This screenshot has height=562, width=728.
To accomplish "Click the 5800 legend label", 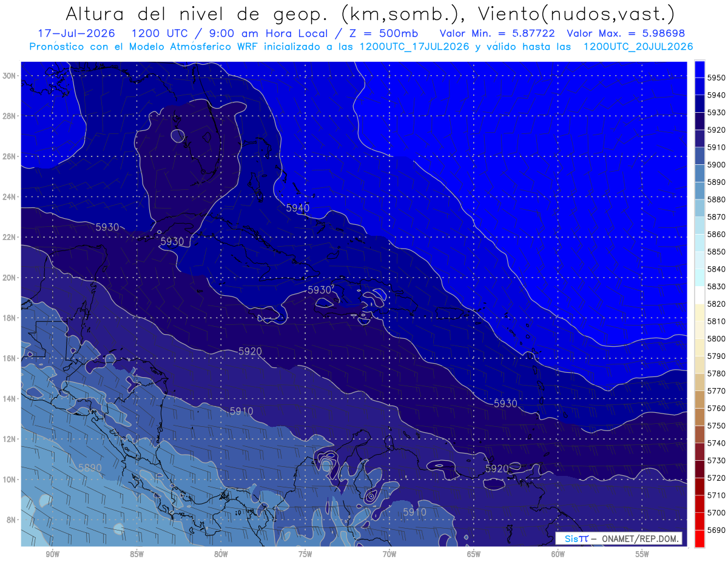I will (716, 338).
